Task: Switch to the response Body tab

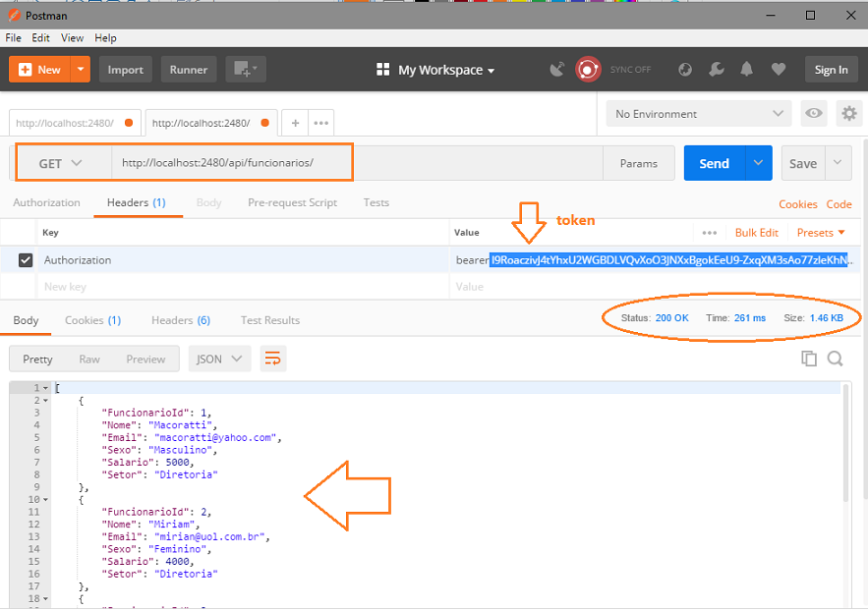Action: (x=26, y=320)
